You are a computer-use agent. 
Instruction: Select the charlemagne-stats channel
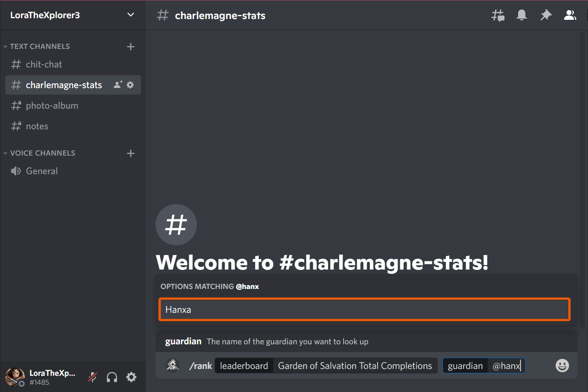(73, 85)
